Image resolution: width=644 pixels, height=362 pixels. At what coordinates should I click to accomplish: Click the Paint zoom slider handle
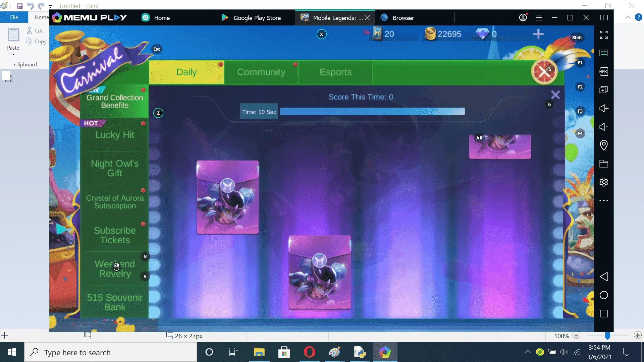tap(607, 336)
